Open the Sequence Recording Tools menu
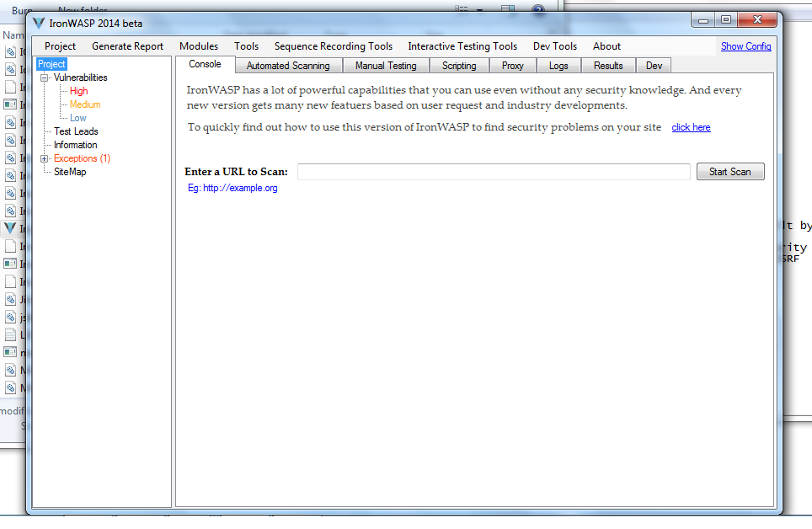 [335, 46]
